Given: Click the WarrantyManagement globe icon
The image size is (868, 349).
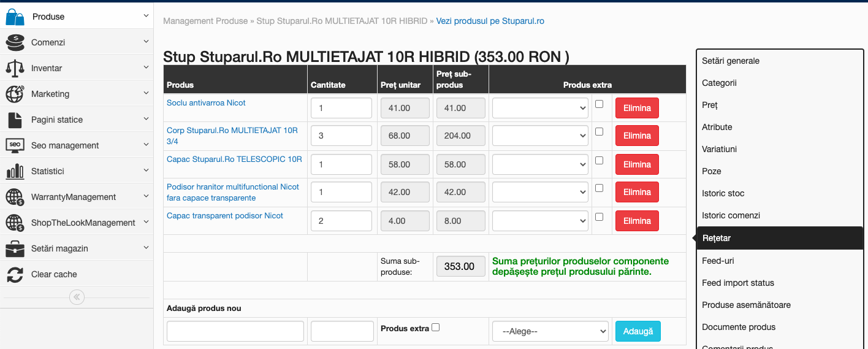Looking at the screenshot, I should 15,197.
